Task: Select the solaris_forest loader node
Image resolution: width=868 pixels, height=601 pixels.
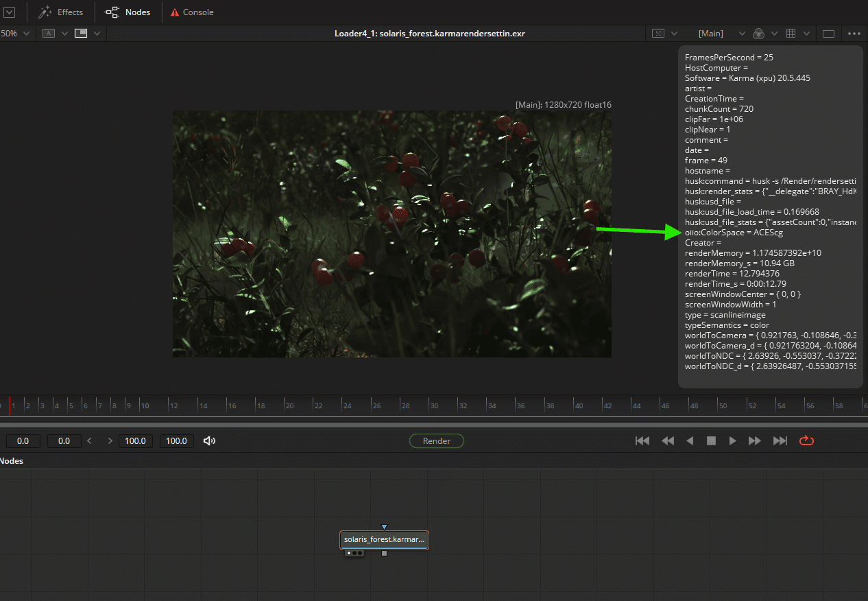Action: click(383, 539)
